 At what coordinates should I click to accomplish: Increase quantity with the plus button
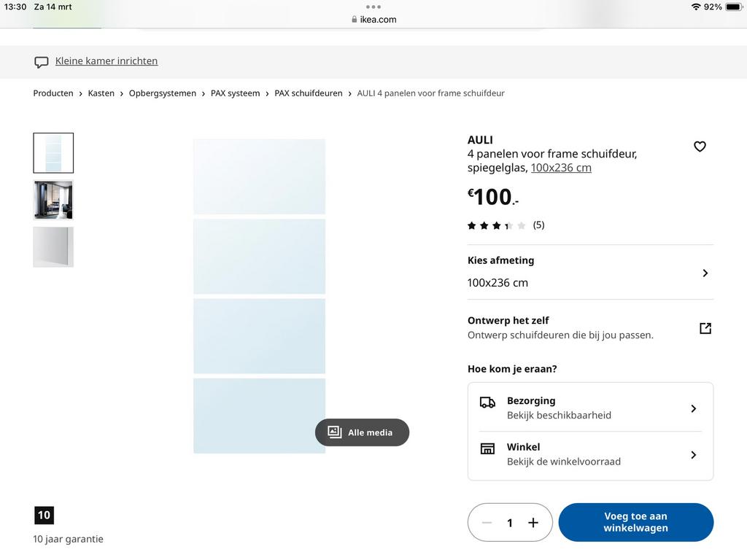coord(533,522)
